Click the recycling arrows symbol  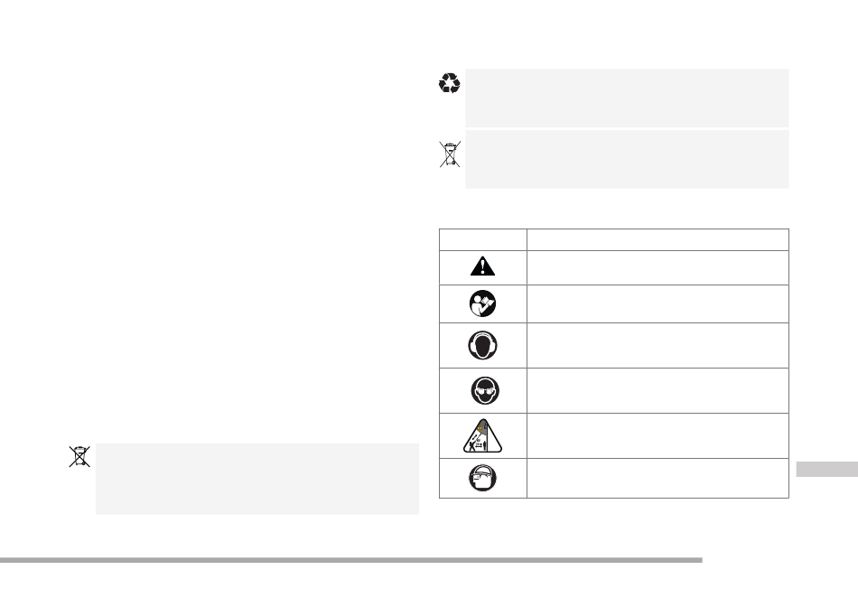(x=449, y=83)
